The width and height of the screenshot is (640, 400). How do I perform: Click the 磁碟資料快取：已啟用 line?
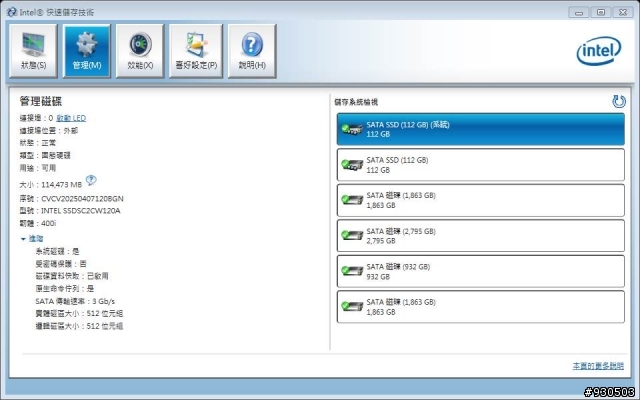click(72, 276)
